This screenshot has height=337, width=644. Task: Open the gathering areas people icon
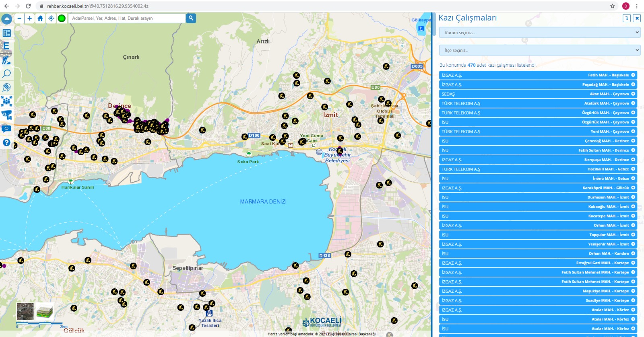click(x=6, y=101)
